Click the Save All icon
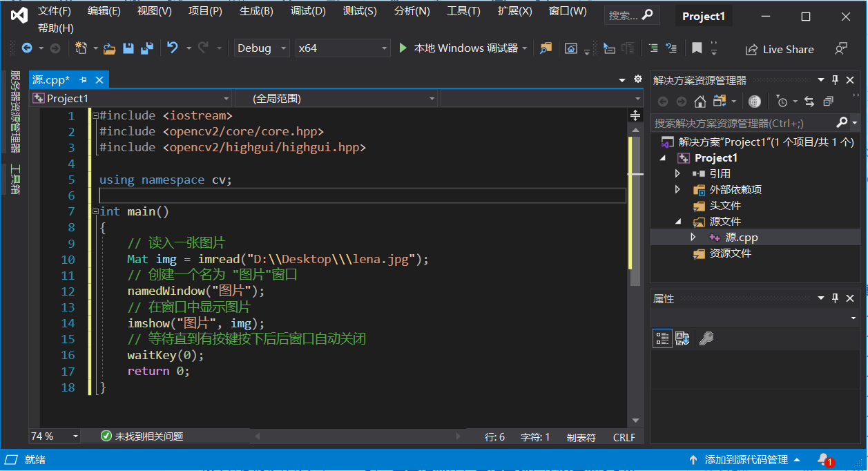Viewport: 868px width, 471px height. pos(146,48)
